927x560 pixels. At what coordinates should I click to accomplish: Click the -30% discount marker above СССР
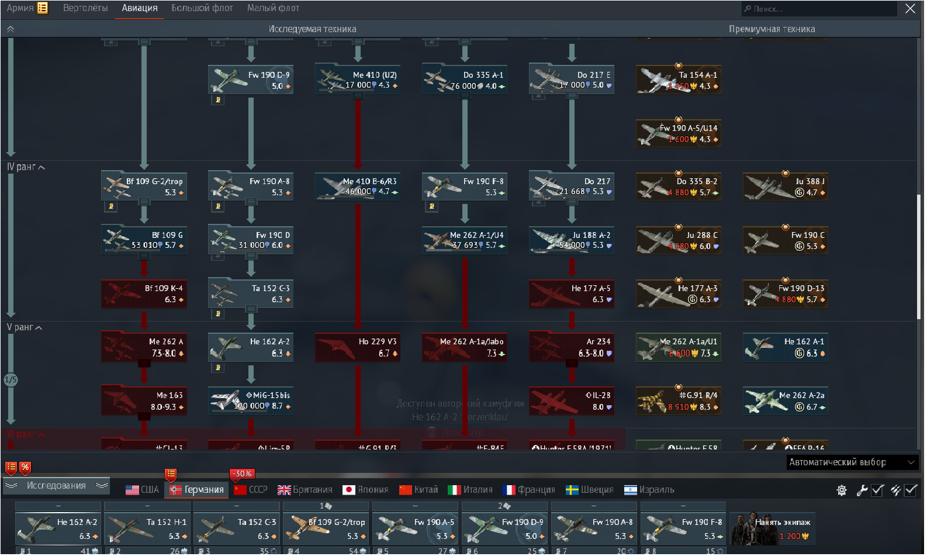tap(241, 473)
